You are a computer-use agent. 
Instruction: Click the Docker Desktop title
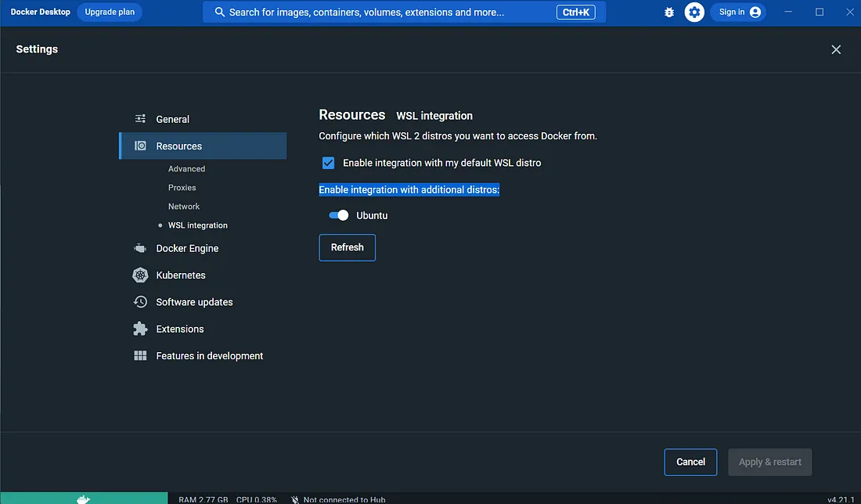pos(41,12)
